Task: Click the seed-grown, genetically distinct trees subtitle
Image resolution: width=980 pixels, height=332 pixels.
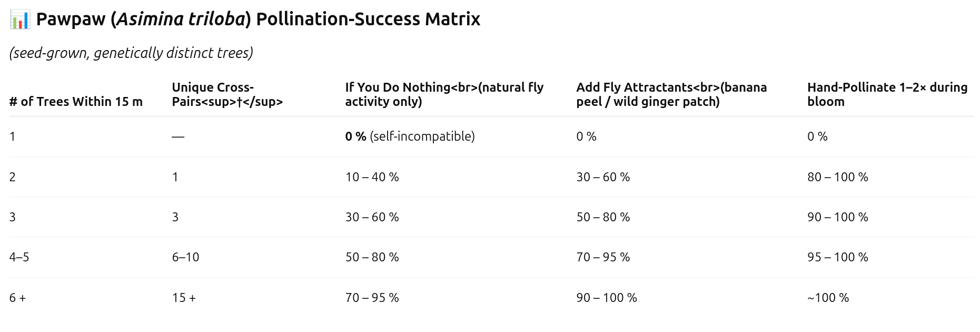Action: [131, 53]
